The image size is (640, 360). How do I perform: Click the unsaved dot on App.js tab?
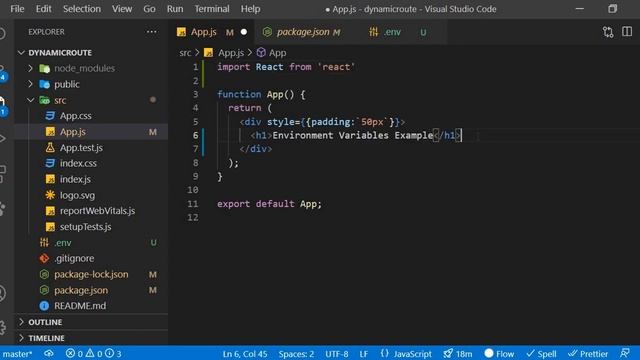(244, 32)
